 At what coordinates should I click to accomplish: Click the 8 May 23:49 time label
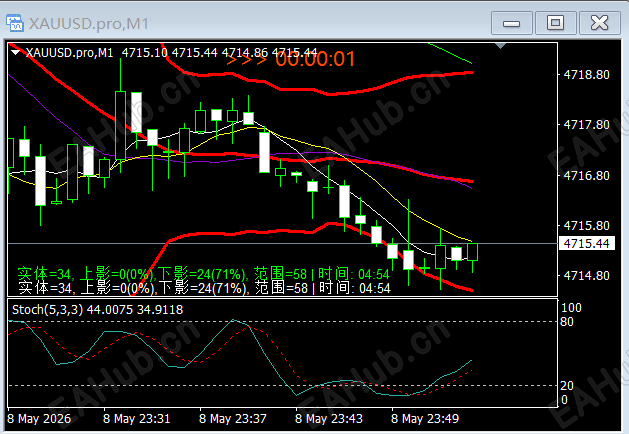tap(425, 419)
